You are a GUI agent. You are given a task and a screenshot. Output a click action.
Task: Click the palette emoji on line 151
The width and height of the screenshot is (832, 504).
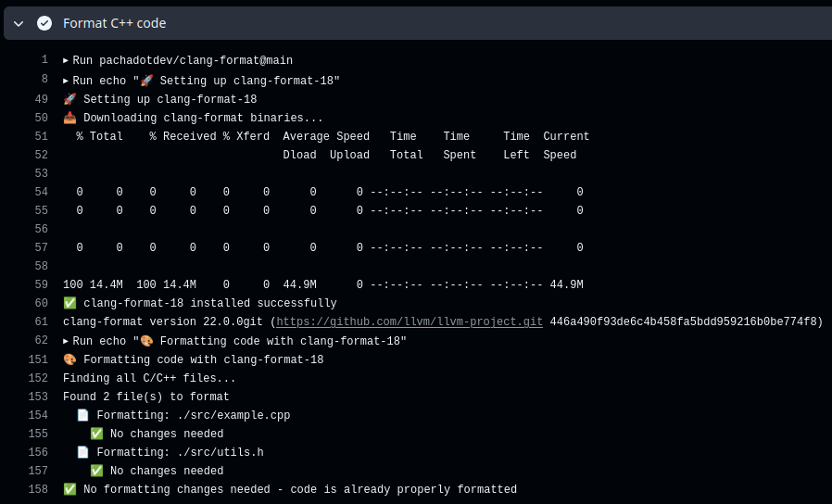click(x=69, y=359)
